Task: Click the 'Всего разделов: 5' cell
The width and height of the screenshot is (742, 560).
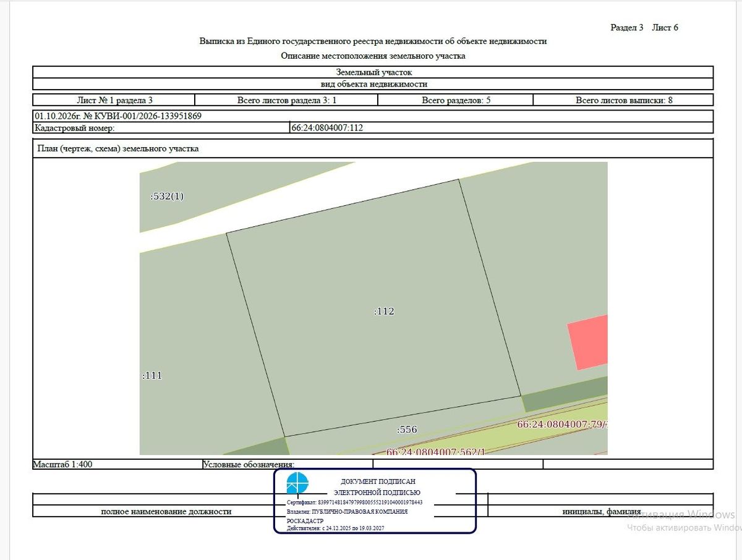Action: [456, 100]
